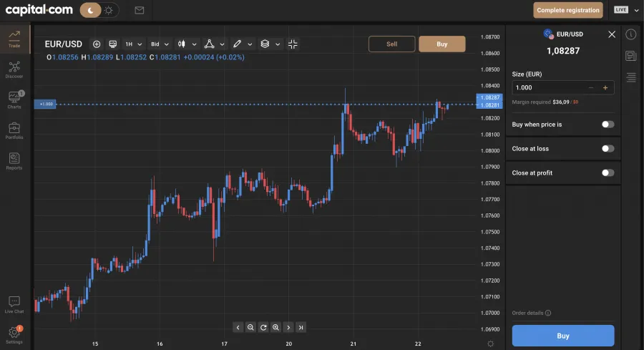The height and width of the screenshot is (350, 644).
Task: Click Complete registration button
Action: point(568,10)
